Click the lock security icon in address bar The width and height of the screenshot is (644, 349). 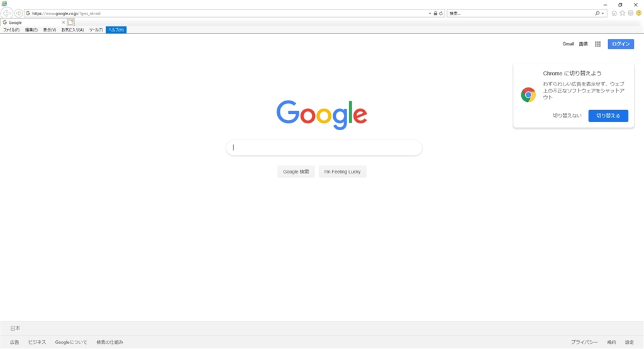tap(435, 14)
